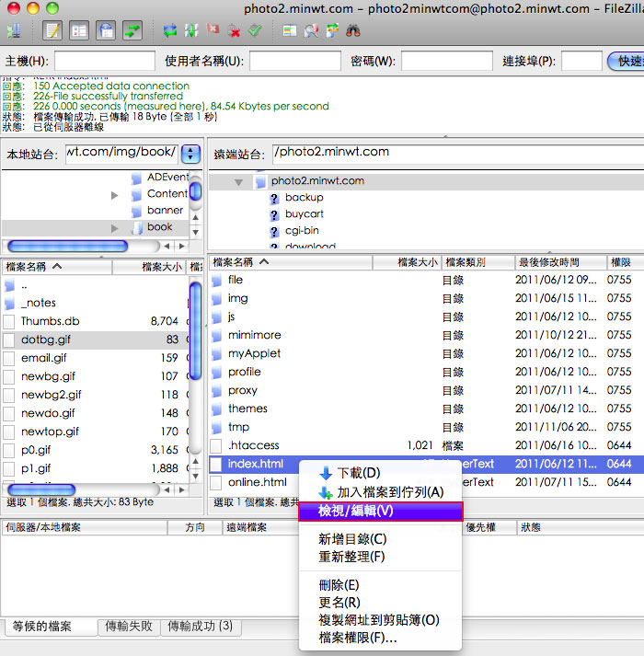Viewport: 644px width, 656px height.
Task: Select the banner local folder
Action: click(165, 211)
